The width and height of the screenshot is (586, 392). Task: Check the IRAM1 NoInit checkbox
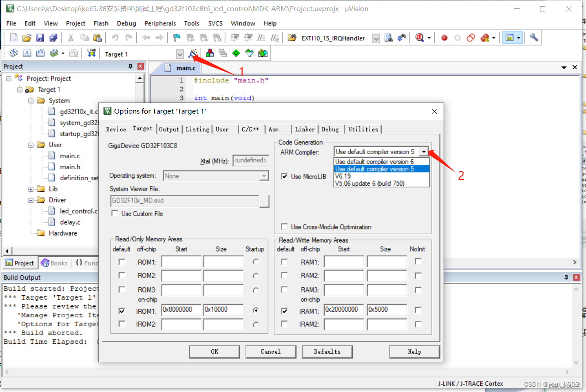pos(418,311)
